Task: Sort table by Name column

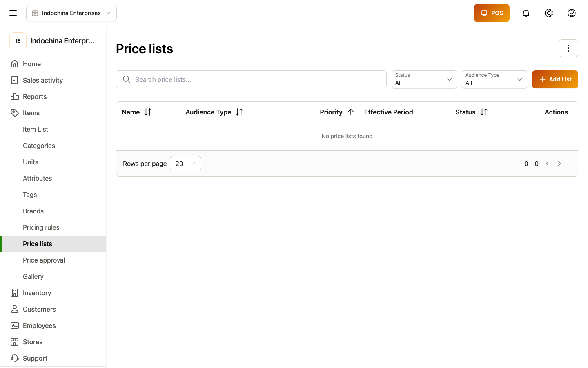Action: click(x=148, y=112)
